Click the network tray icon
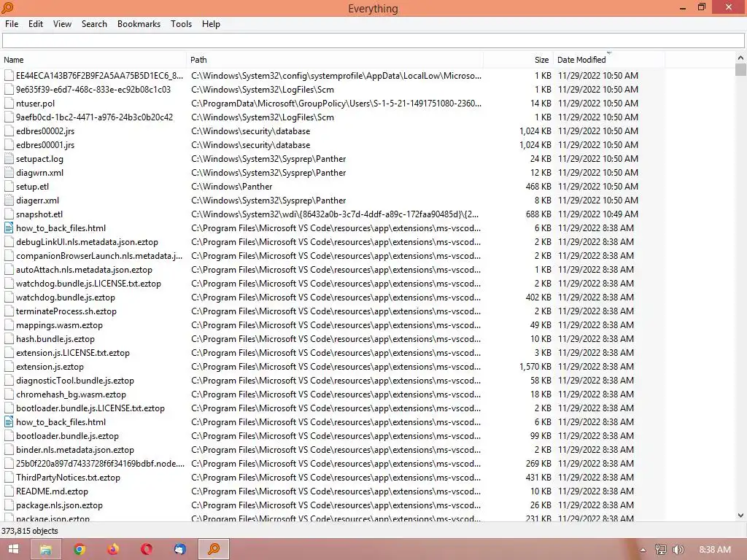The image size is (747, 560). coord(660,550)
